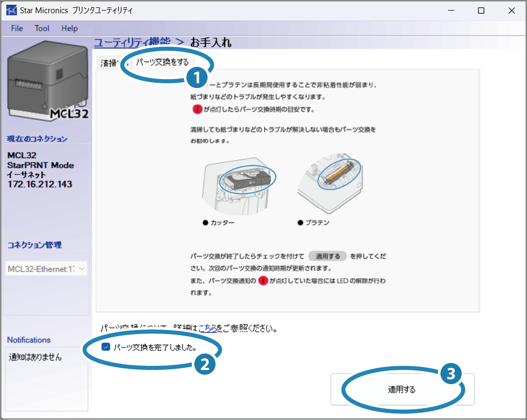This screenshot has width=527, height=420.
Task: Open the Help menu
Action: click(69, 28)
